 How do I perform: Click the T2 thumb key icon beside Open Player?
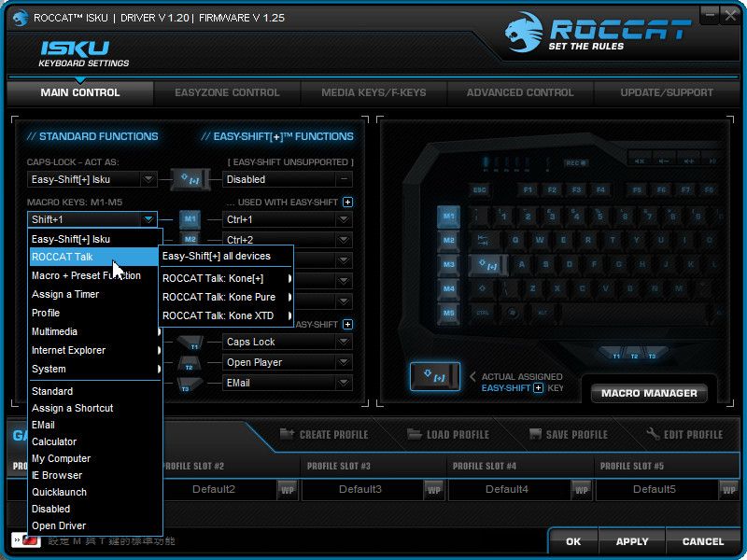pyautogui.click(x=190, y=363)
